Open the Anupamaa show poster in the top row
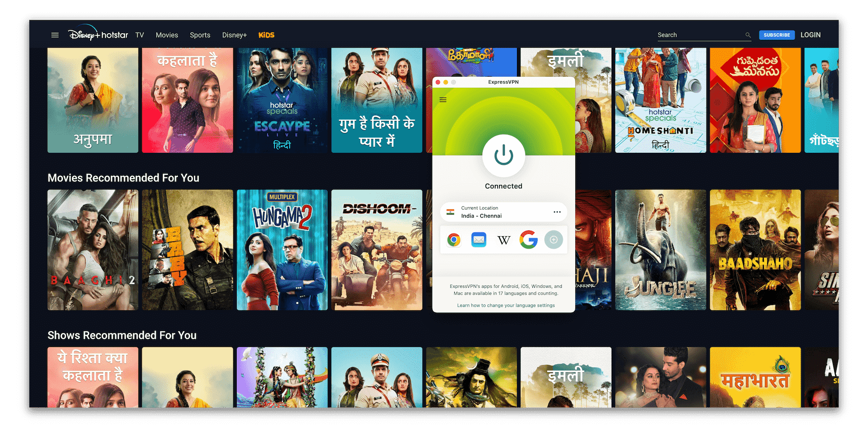This screenshot has height=427, width=868. (93, 100)
